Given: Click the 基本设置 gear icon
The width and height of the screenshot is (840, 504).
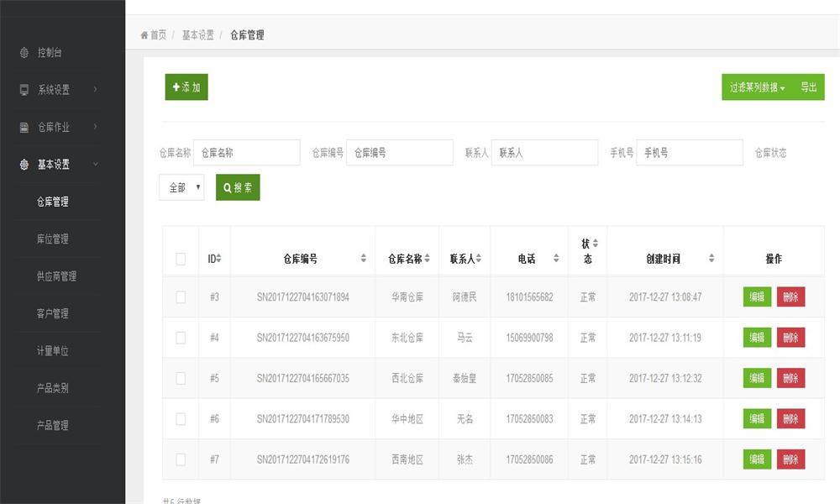Looking at the screenshot, I should [24, 165].
